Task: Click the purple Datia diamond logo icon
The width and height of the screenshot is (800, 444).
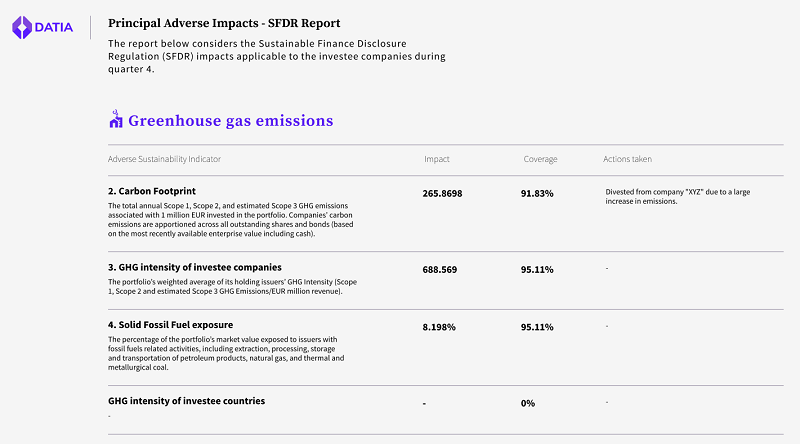Action: 22,28
